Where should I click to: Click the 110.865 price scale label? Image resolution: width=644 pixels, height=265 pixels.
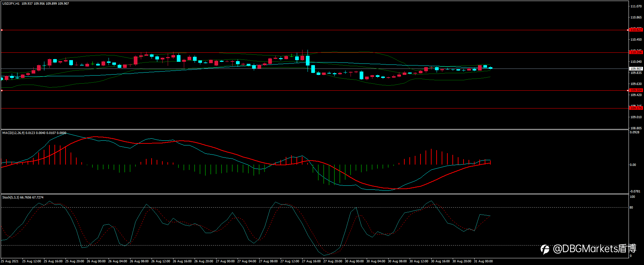pos(636,17)
